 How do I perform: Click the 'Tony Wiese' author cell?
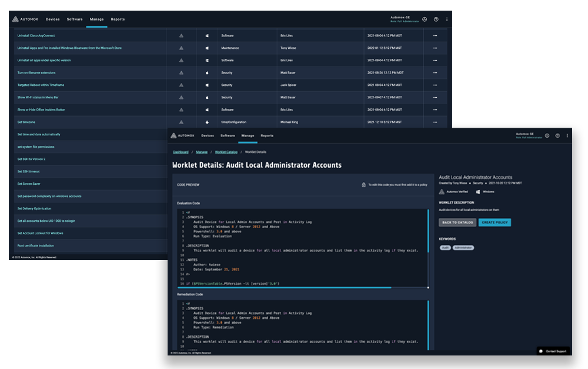pos(288,48)
